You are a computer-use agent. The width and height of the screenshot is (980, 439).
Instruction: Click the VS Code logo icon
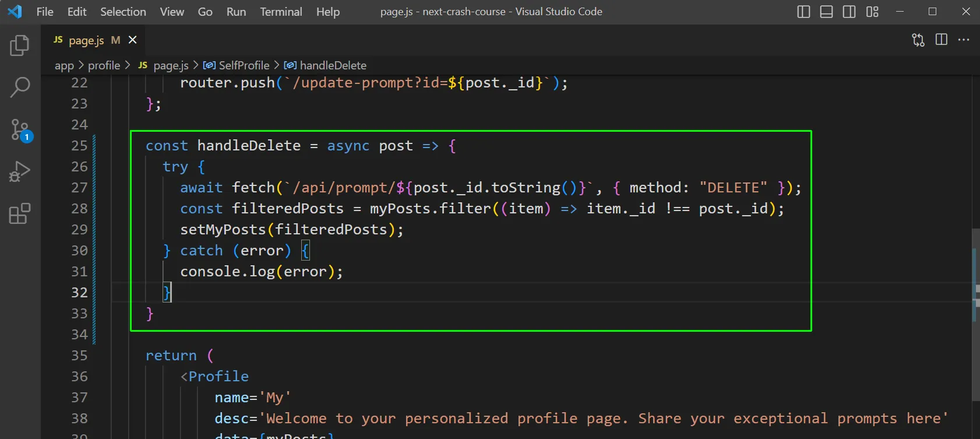tap(15, 12)
